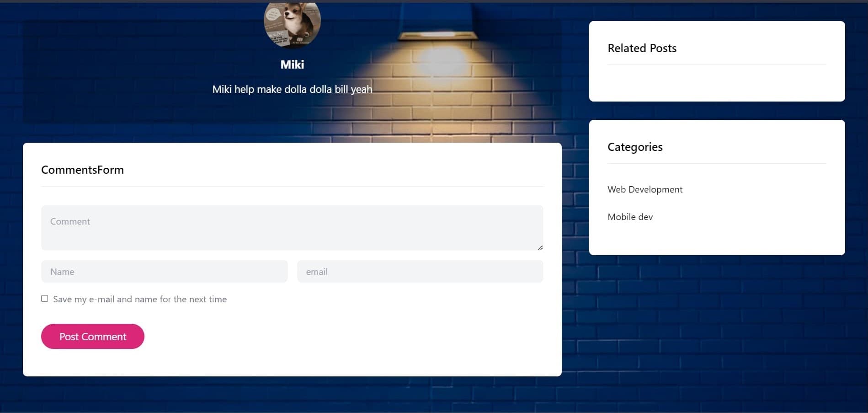Click the author bio text about Miki
The image size is (868, 413).
point(292,89)
